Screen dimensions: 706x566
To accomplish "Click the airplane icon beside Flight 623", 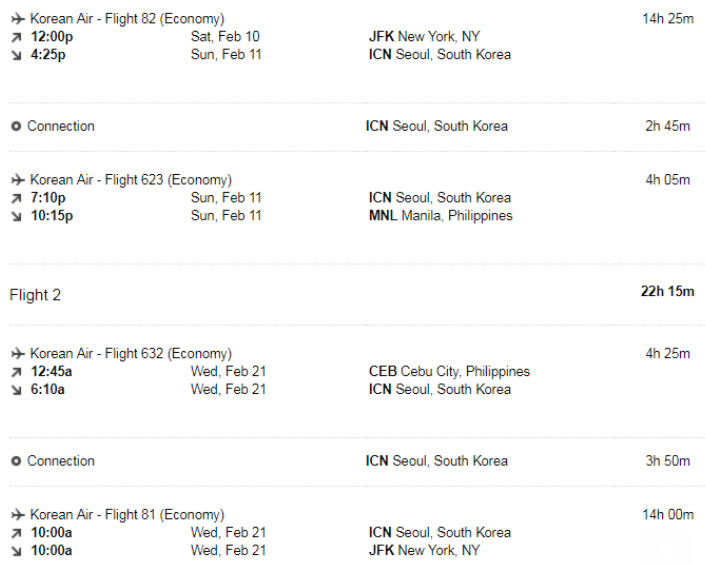I will coord(18,180).
